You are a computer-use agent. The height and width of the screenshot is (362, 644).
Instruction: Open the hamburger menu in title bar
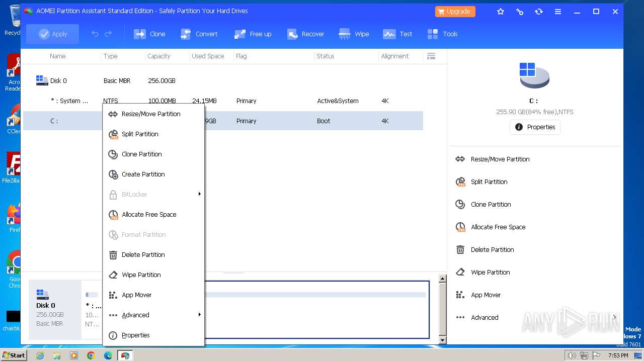[558, 12]
